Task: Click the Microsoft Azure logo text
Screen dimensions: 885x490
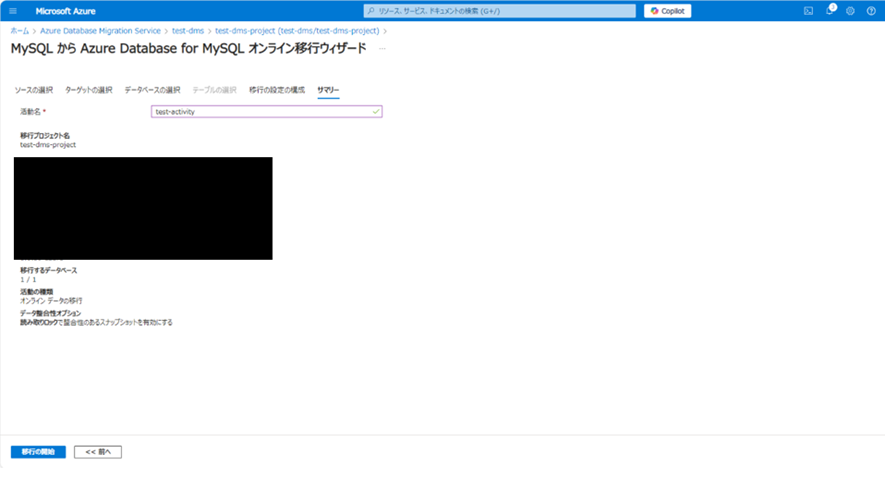Action: pos(65,11)
